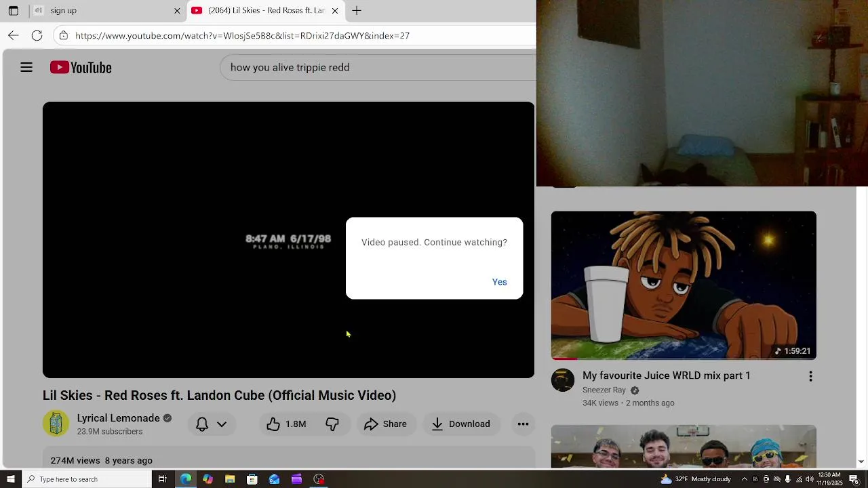Image resolution: width=868 pixels, height=488 pixels.
Task: Open the Windows Start menu
Action: point(10,479)
